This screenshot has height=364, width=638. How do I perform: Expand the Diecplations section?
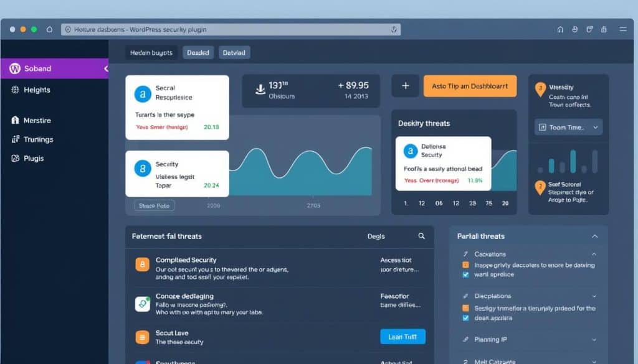[594, 296]
